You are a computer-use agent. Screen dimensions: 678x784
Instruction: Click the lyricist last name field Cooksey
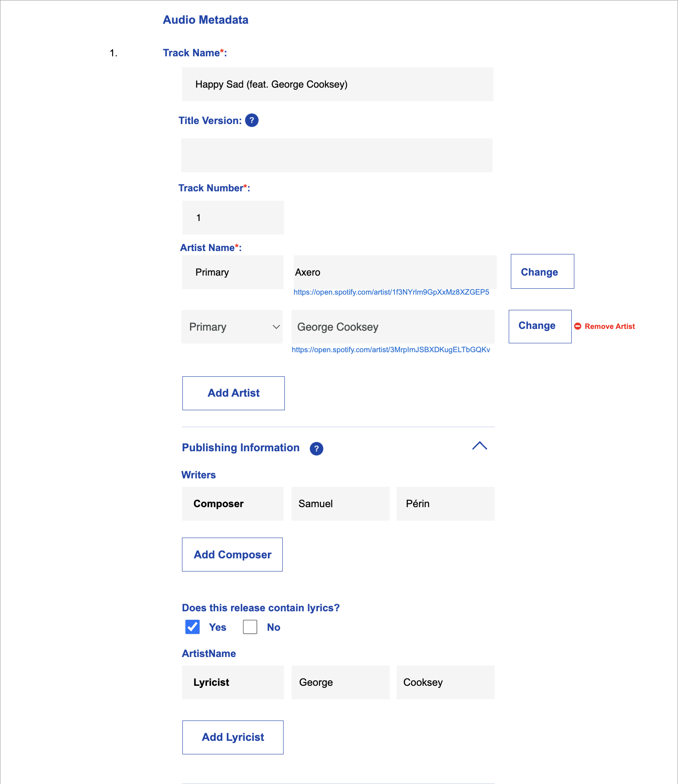click(x=445, y=682)
